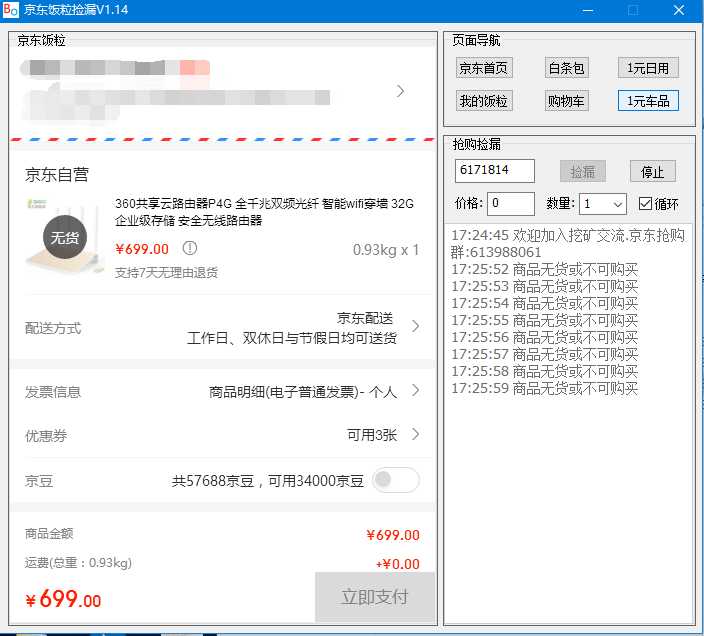Open the 白条包 page
Viewport: 704px width, 636px height.
(566, 68)
